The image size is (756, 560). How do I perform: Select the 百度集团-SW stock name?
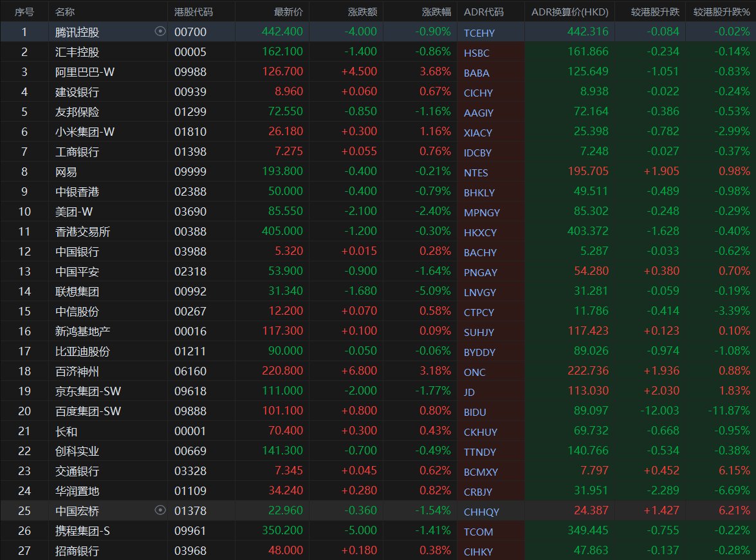click(88, 411)
